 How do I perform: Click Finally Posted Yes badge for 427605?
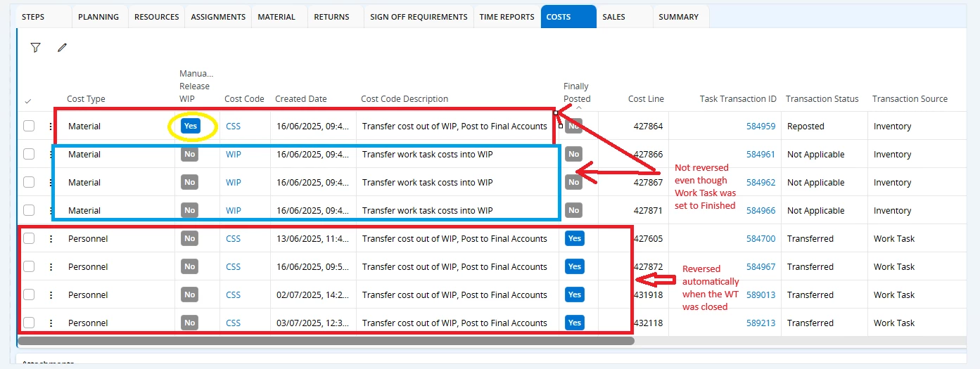[575, 239]
